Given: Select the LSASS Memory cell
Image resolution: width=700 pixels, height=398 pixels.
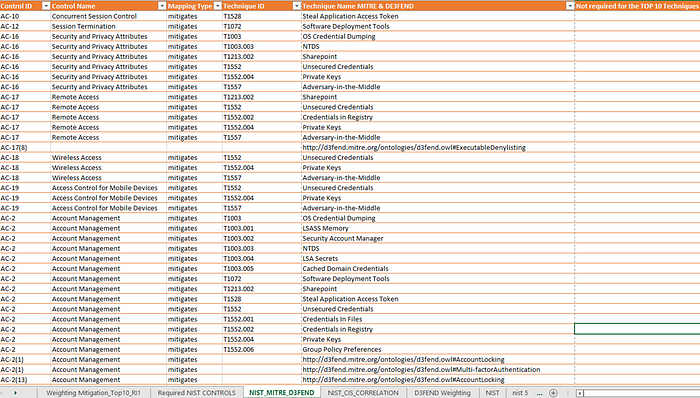Looking at the screenshot, I should pyautogui.click(x=438, y=228).
